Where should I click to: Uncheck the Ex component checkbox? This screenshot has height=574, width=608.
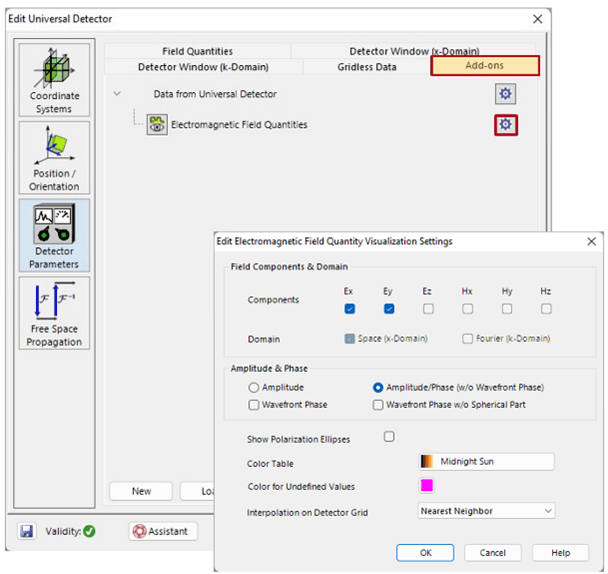[350, 309]
